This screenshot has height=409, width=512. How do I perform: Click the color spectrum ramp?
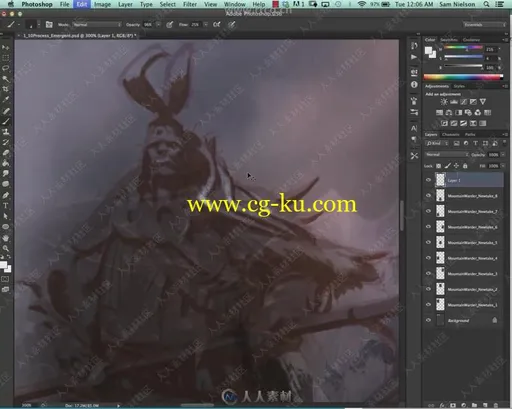tap(463, 77)
